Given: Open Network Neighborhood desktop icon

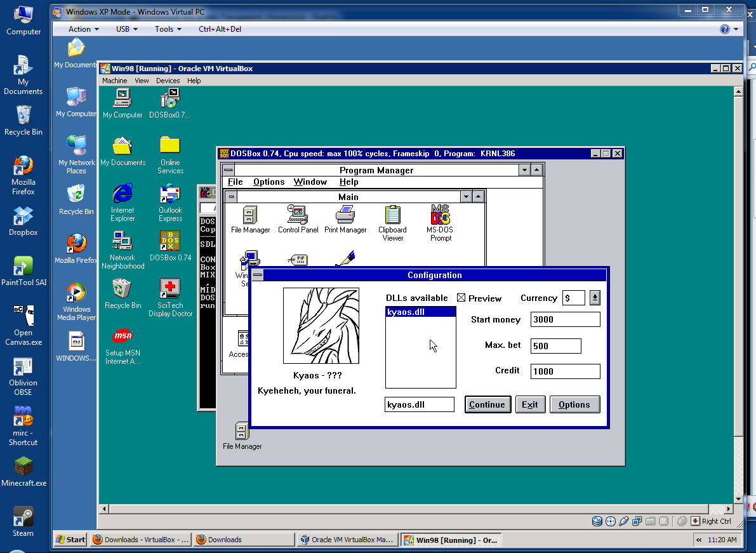Looking at the screenshot, I should (123, 242).
